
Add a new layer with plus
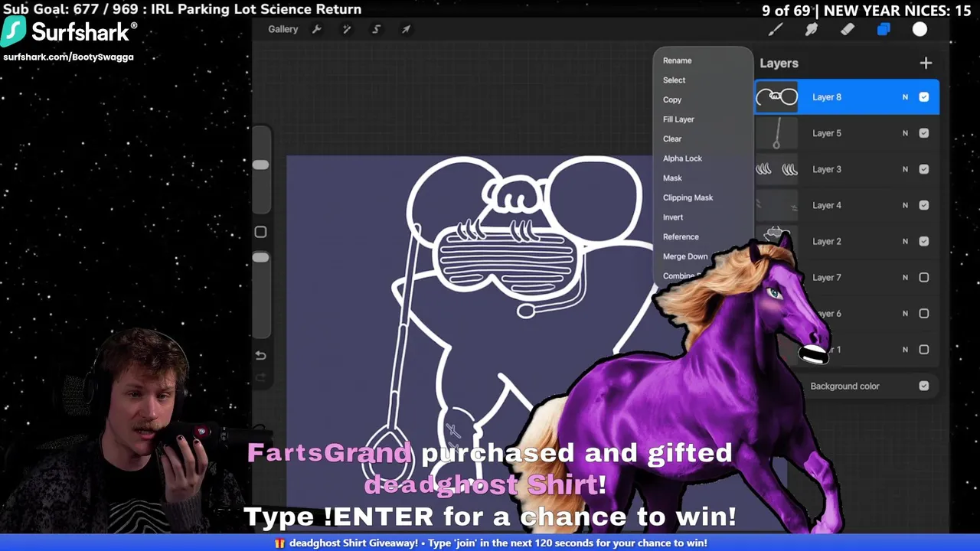926,63
